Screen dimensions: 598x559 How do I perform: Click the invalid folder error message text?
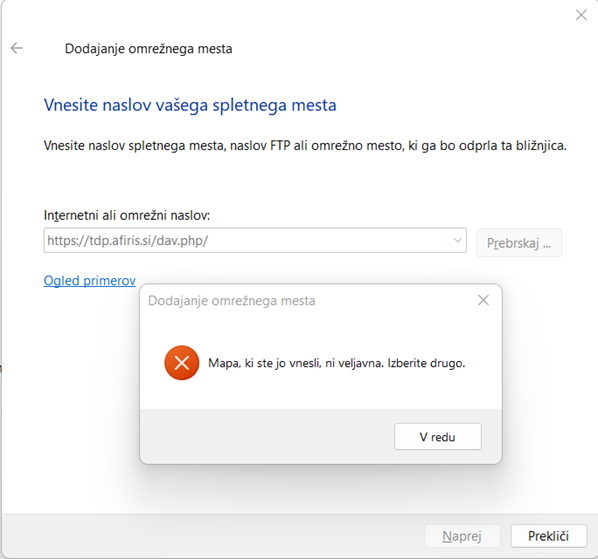tap(337, 363)
